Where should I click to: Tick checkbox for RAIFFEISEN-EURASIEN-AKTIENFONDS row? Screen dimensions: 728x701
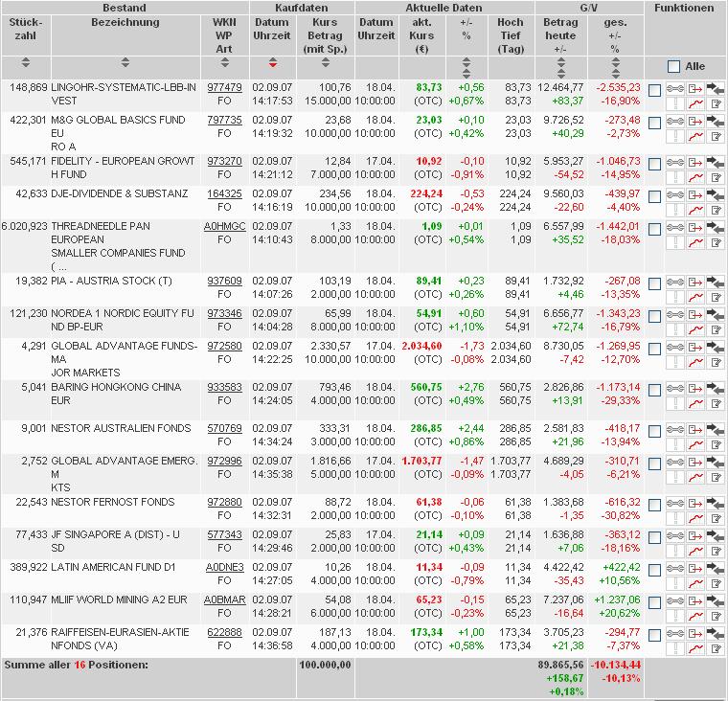654,635
